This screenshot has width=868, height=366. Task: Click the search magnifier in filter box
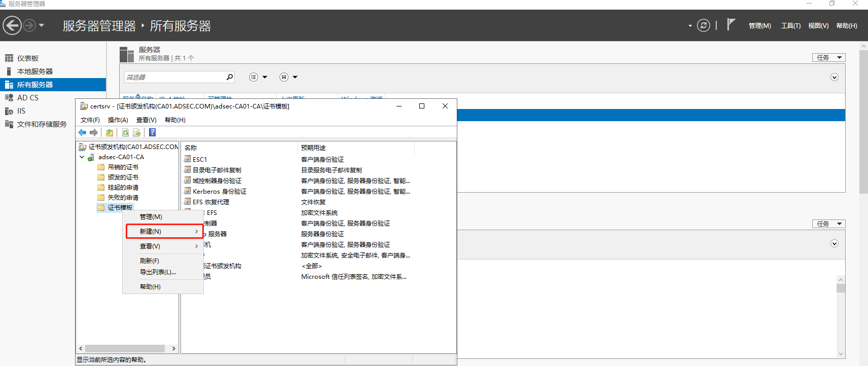[230, 77]
